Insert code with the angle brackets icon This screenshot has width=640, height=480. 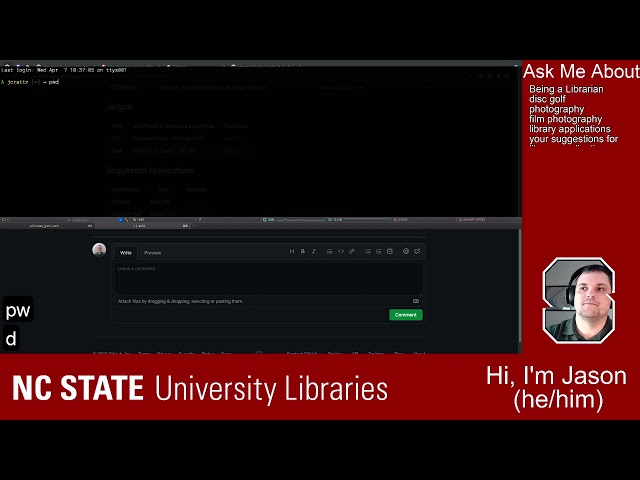coord(340,251)
